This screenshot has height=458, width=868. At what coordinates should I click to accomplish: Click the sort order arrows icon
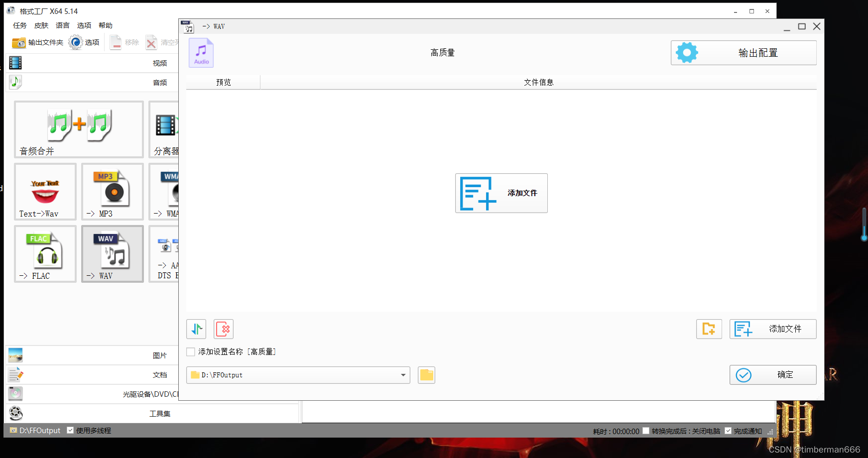tap(196, 329)
